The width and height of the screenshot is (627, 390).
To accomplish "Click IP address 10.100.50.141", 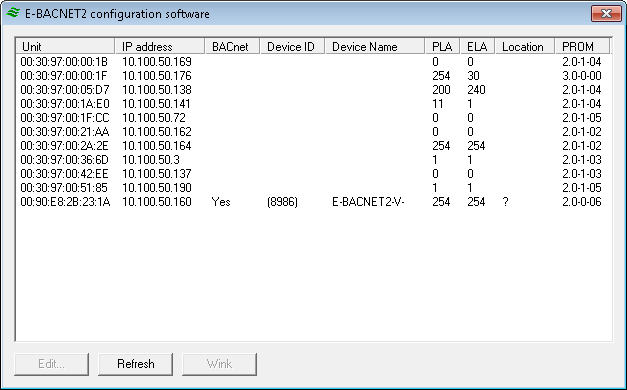I will 156,104.
